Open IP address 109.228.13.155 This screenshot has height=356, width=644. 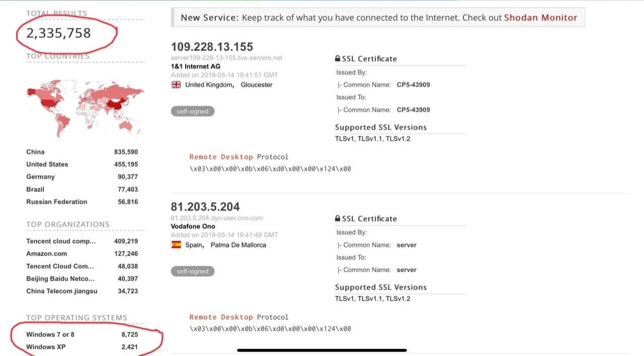click(212, 47)
